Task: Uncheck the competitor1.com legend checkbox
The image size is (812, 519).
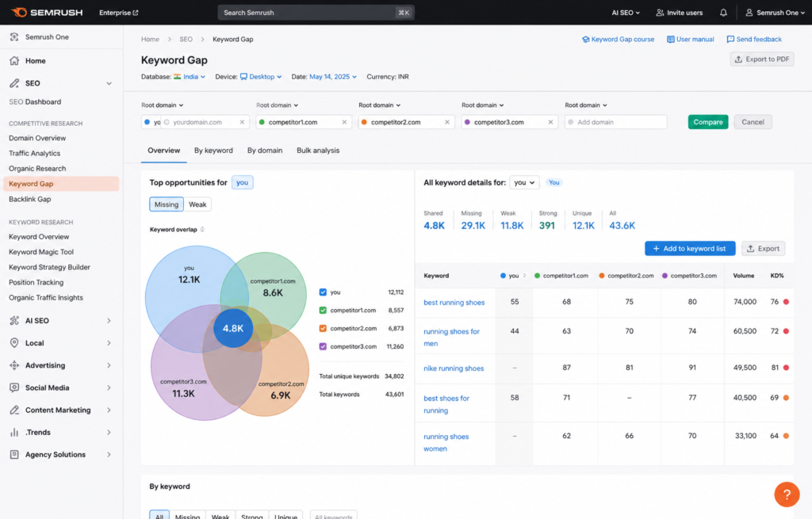Action: pos(324,311)
